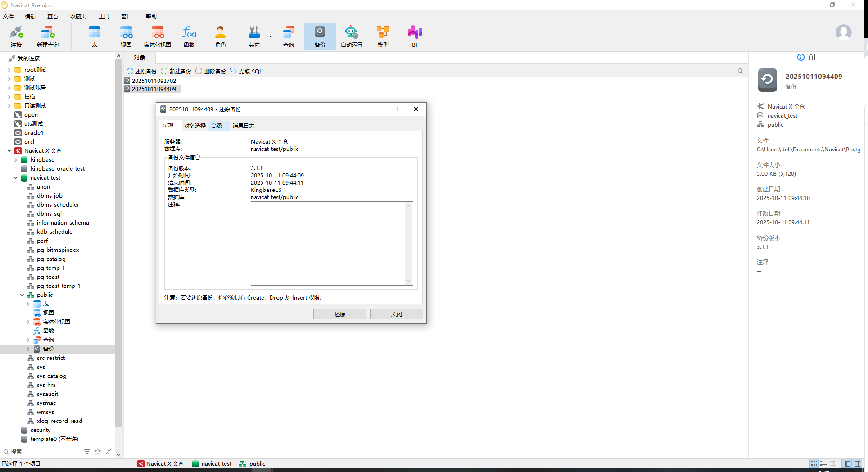
Task: Collapse the public schema node
Action: coord(22,295)
